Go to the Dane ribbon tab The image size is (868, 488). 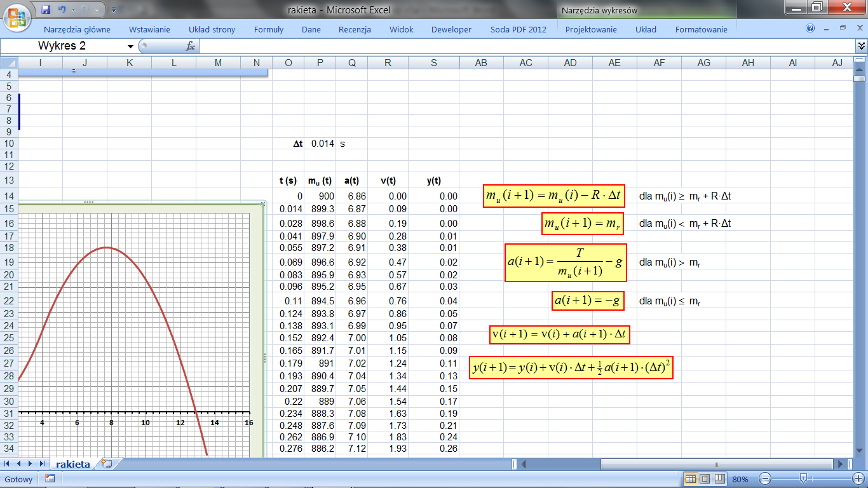311,29
